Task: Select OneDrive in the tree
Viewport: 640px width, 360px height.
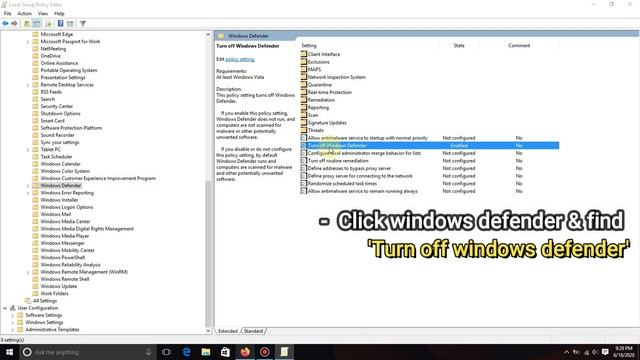Action: coord(50,56)
